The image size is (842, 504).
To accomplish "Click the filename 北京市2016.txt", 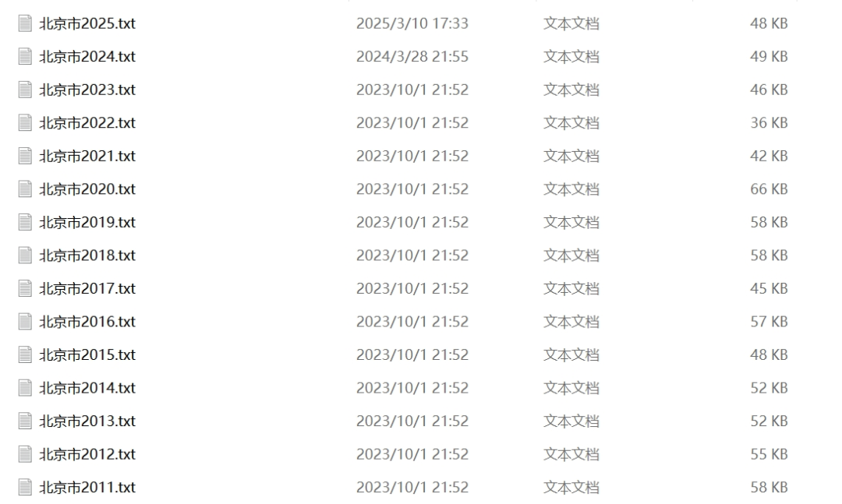I will pos(87,322).
